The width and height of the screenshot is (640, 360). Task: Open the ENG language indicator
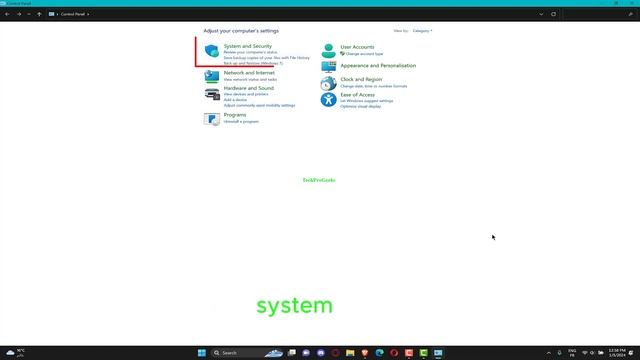tap(572, 353)
